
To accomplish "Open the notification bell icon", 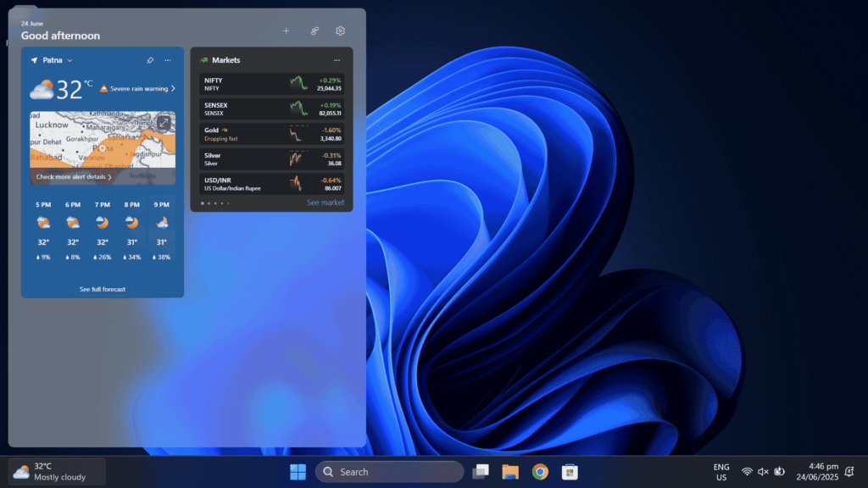I will pos(849,472).
